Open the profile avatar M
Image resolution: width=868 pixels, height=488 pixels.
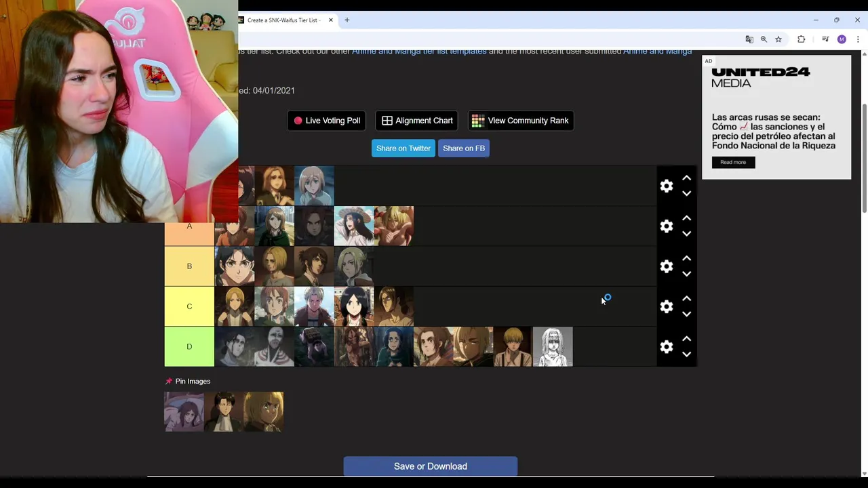click(842, 39)
